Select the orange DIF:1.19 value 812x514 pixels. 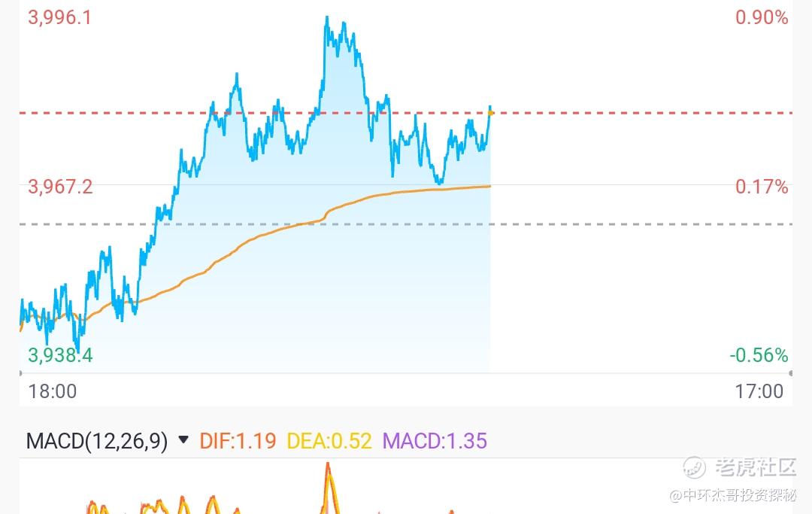click(x=238, y=441)
